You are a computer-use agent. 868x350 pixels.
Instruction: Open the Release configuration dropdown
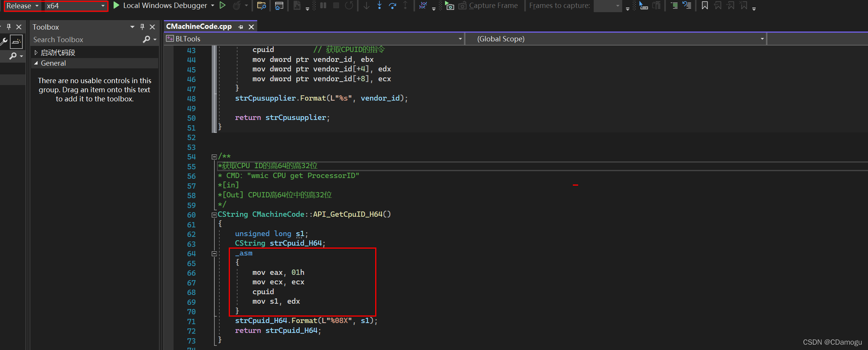22,6
